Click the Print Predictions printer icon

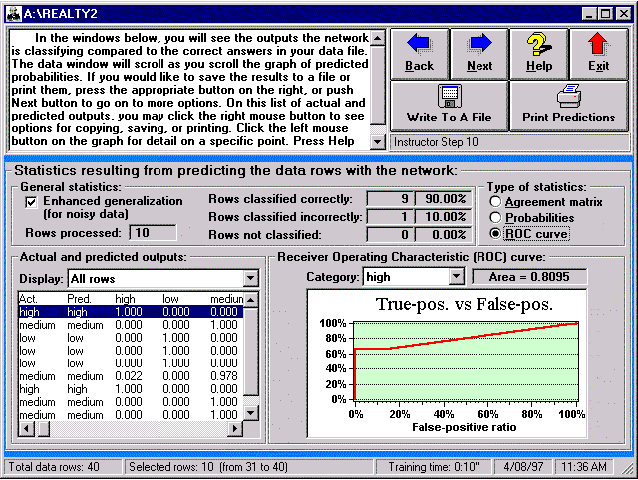(x=568, y=97)
